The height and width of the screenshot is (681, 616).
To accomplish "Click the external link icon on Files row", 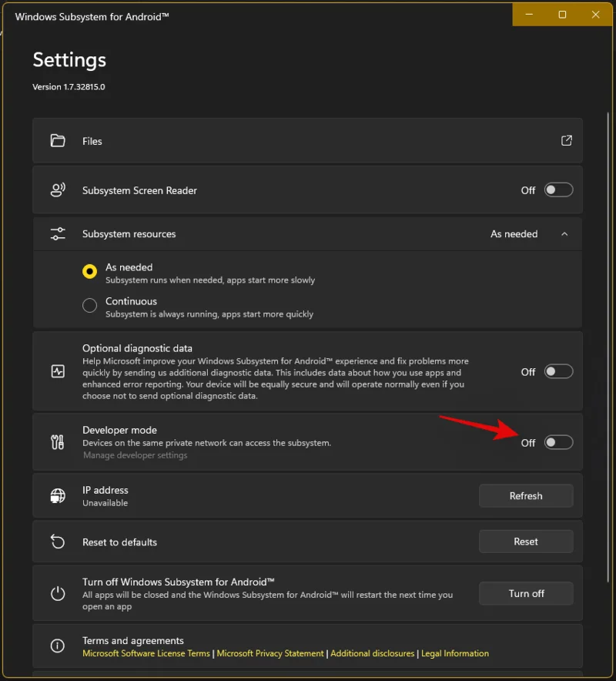I will coord(566,141).
